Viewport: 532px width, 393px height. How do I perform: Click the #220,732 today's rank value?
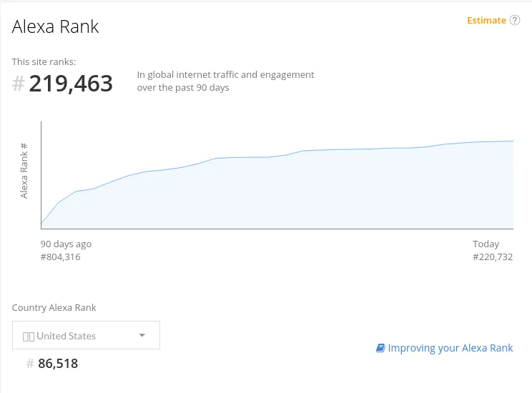tap(493, 257)
